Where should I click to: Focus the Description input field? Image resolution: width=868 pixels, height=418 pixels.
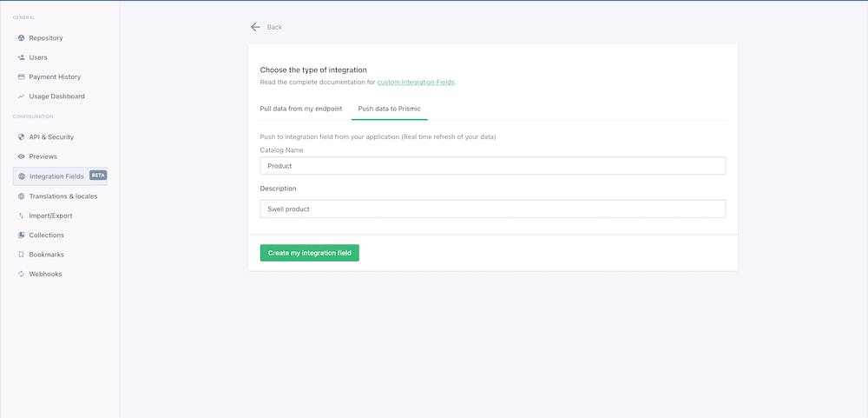pos(493,209)
